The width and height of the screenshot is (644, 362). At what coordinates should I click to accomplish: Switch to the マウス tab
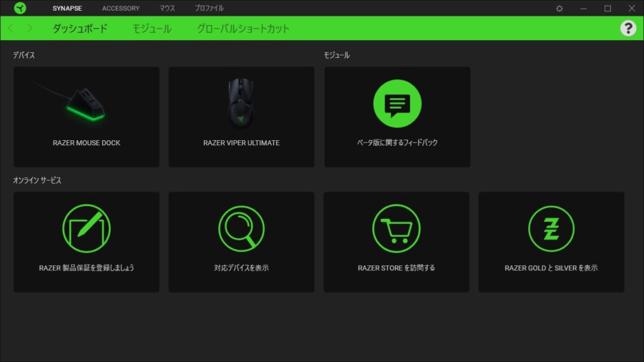tap(167, 9)
